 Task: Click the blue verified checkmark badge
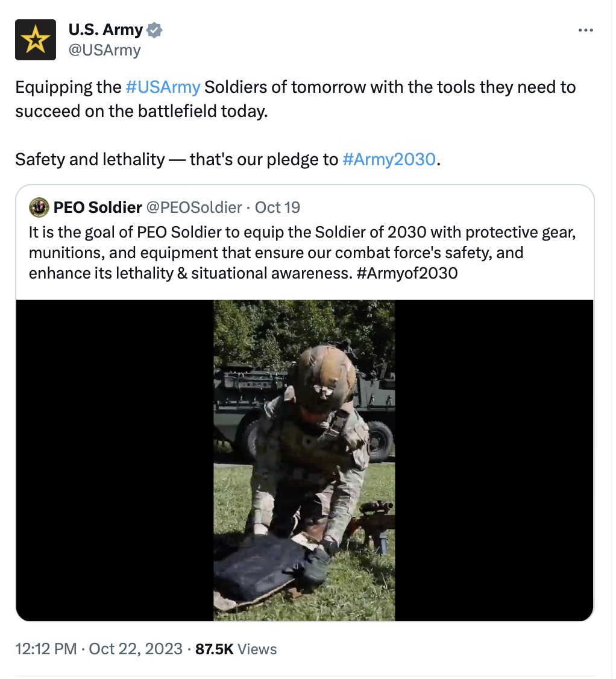(x=155, y=30)
